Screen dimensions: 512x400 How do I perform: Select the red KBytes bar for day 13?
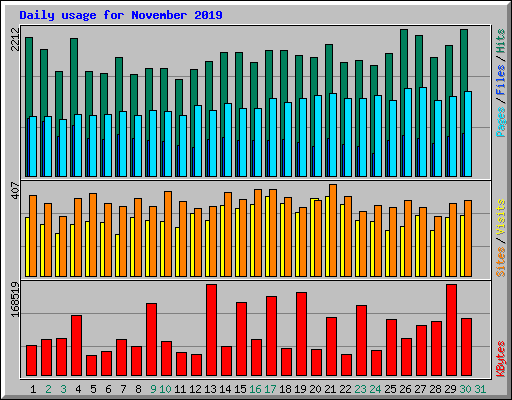(x=211, y=330)
